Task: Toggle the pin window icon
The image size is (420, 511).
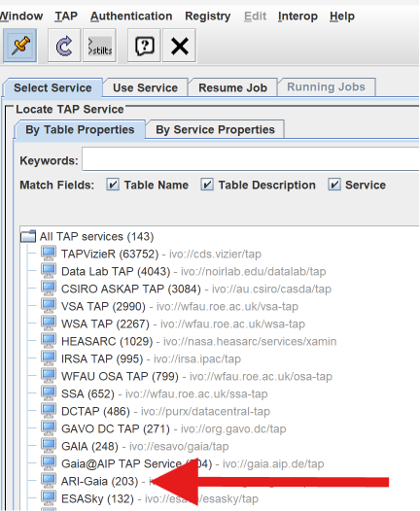Action: click(x=19, y=46)
